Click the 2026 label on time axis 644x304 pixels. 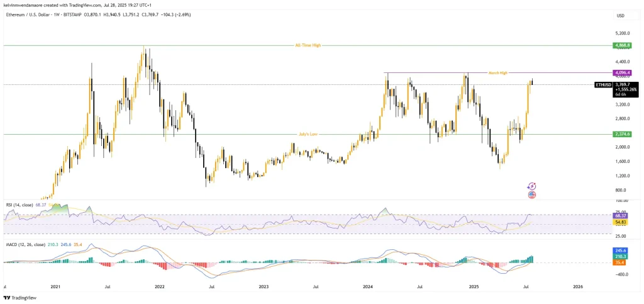pyautogui.click(x=578, y=286)
